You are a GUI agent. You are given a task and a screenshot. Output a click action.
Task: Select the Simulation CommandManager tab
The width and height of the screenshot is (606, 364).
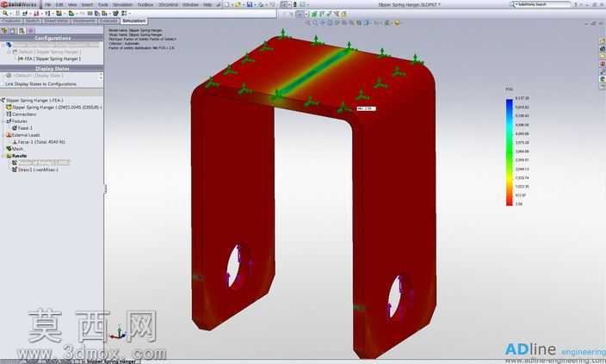pos(133,21)
